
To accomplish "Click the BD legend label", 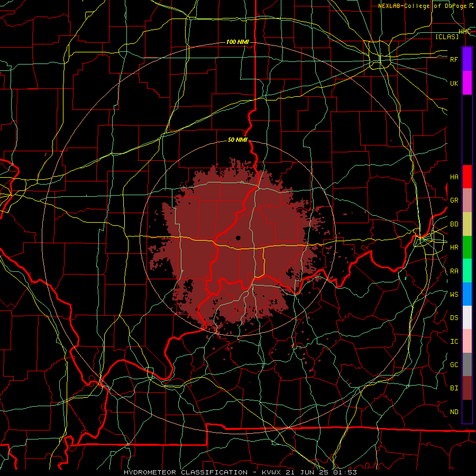I will (x=454, y=224).
